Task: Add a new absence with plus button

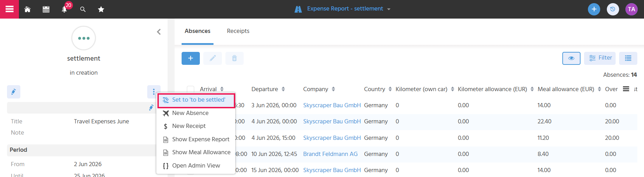Action: click(x=191, y=58)
